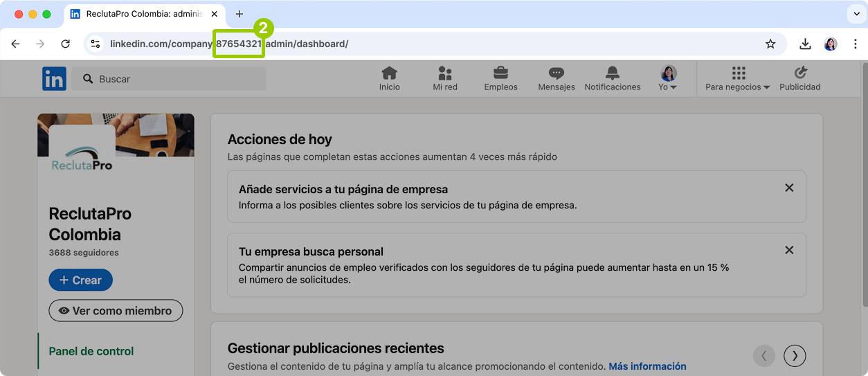Screen dimensions: 868x376
Task: Reload the page with refresh icon
Action: click(65, 44)
